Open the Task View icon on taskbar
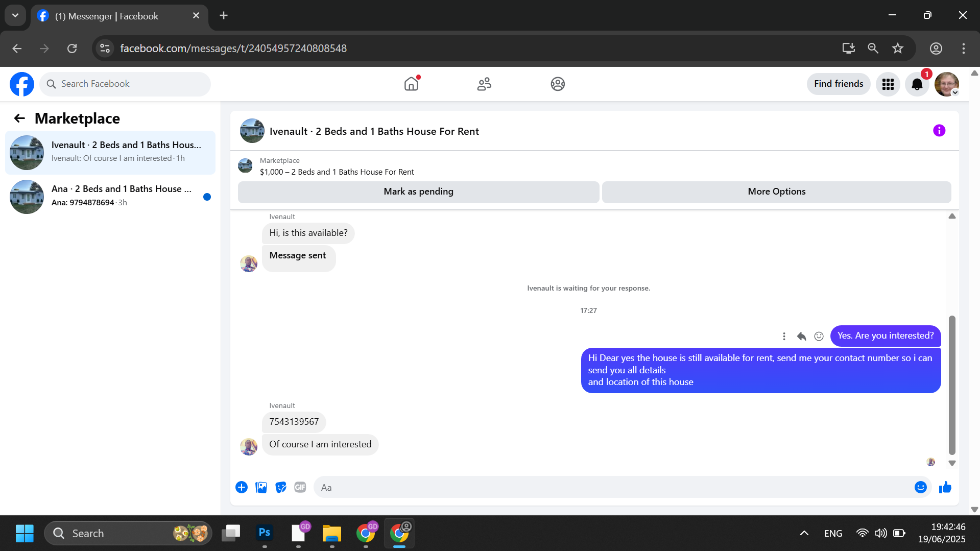Image resolution: width=980 pixels, height=551 pixels. [x=231, y=533]
